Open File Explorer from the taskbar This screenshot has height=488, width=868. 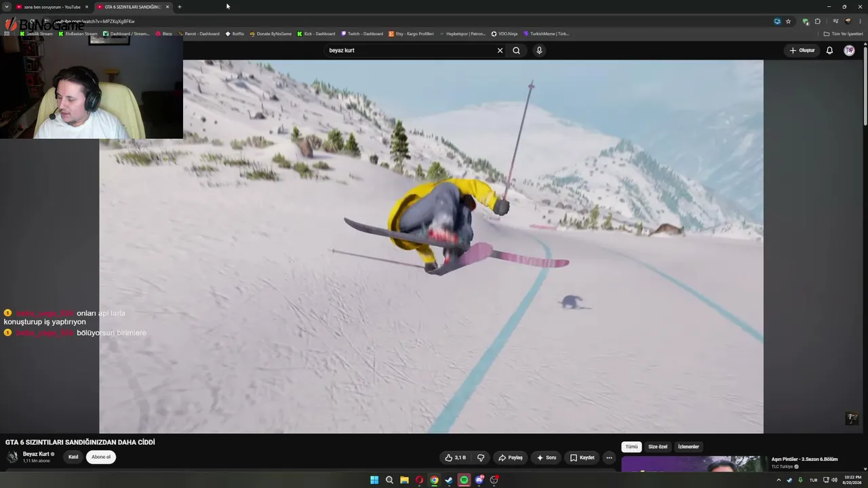coord(404,480)
